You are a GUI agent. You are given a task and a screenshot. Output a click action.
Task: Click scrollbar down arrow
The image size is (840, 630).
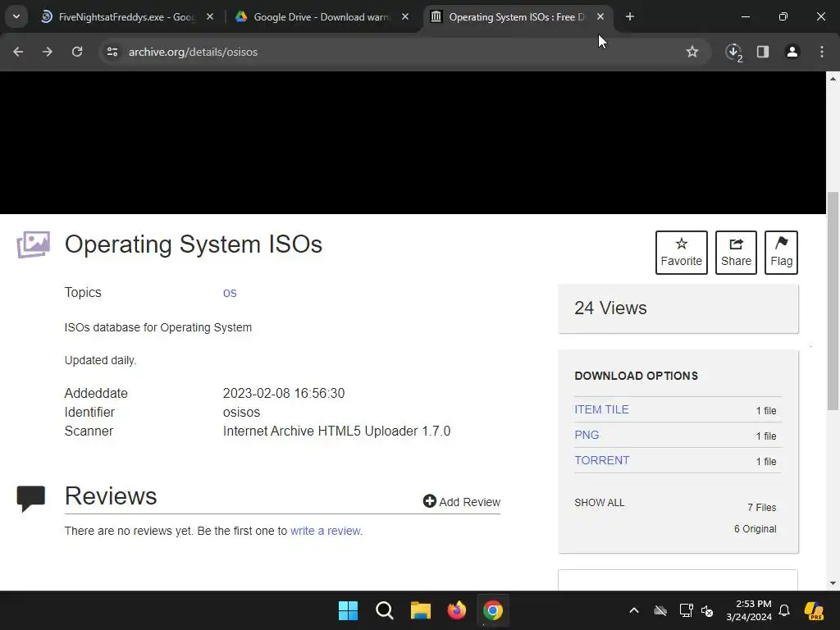point(833,583)
